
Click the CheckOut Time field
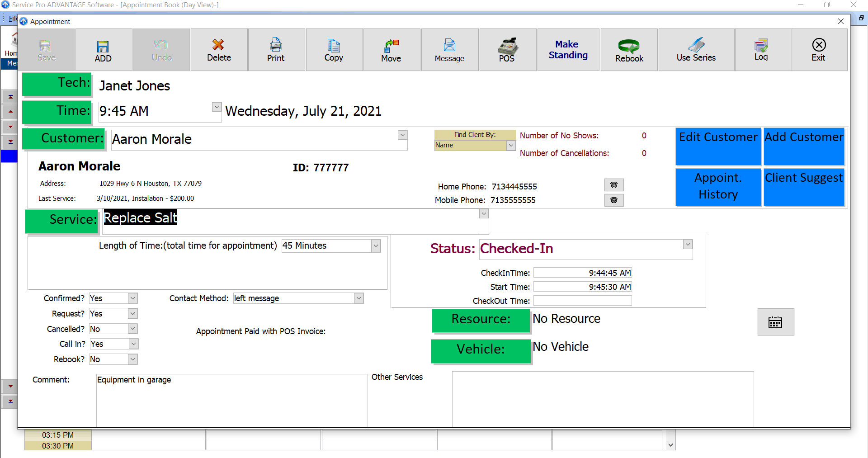(x=582, y=301)
